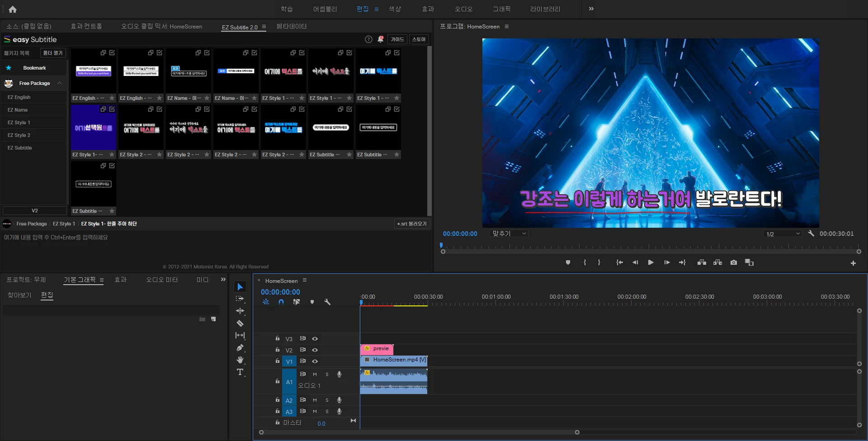Select the Slip tool
Viewport: 868px width, 441px height.
tap(240, 335)
